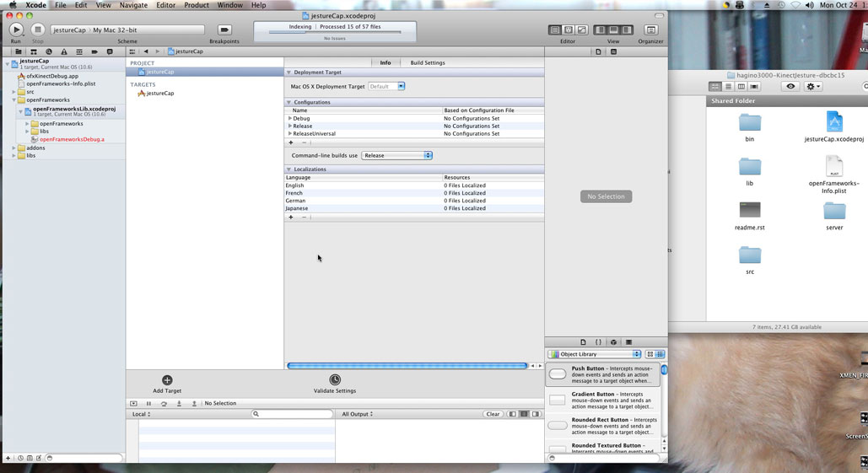Show the Log navigator
This screenshot has width=868, height=473.
[110, 51]
